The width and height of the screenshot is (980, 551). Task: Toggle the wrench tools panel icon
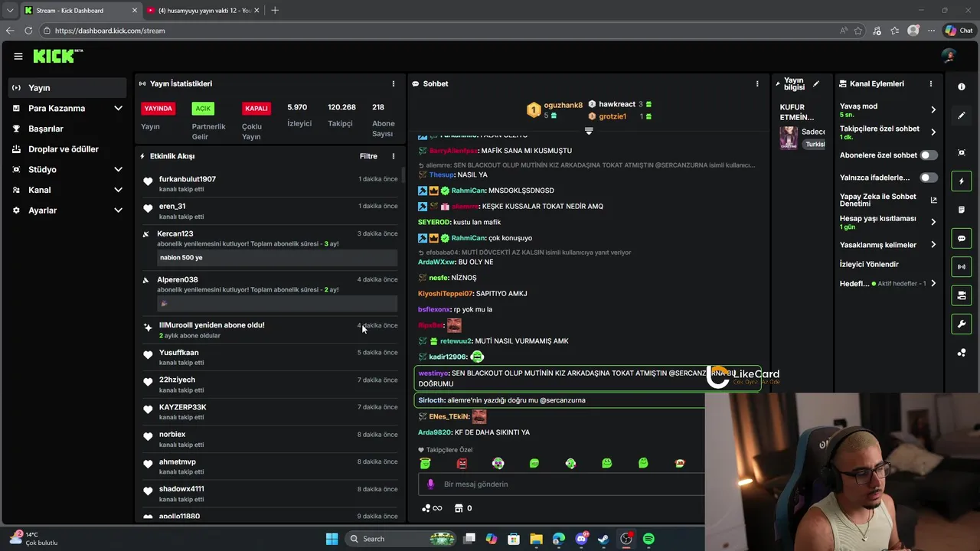coord(962,324)
